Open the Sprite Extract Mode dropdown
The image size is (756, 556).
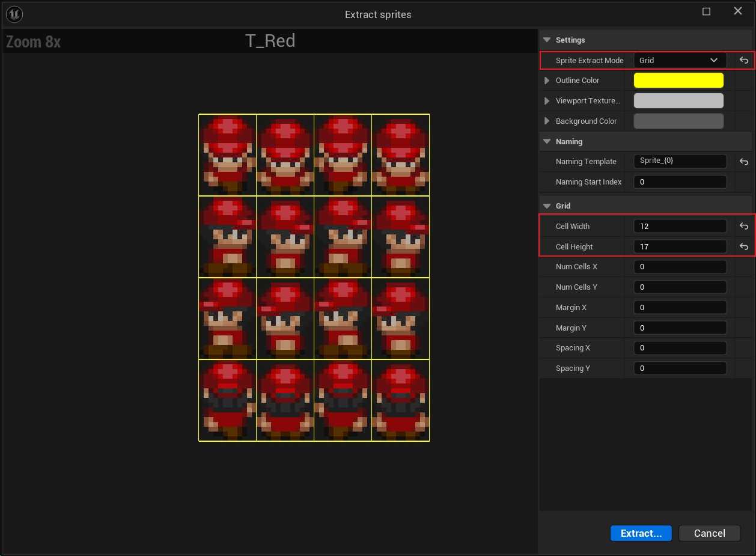680,60
